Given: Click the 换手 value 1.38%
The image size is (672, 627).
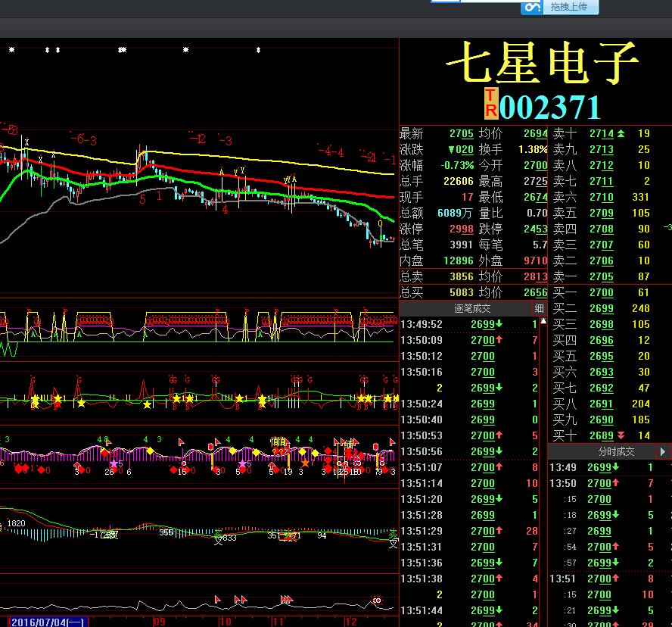Looking at the screenshot, I should pos(533,150).
